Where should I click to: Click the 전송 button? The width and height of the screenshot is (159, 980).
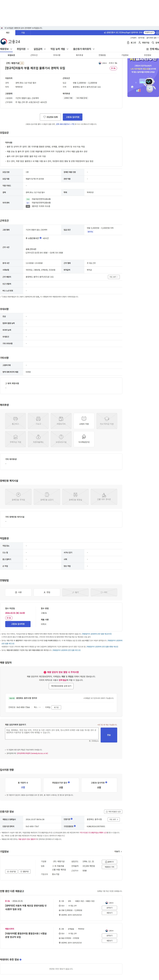(109, 735)
